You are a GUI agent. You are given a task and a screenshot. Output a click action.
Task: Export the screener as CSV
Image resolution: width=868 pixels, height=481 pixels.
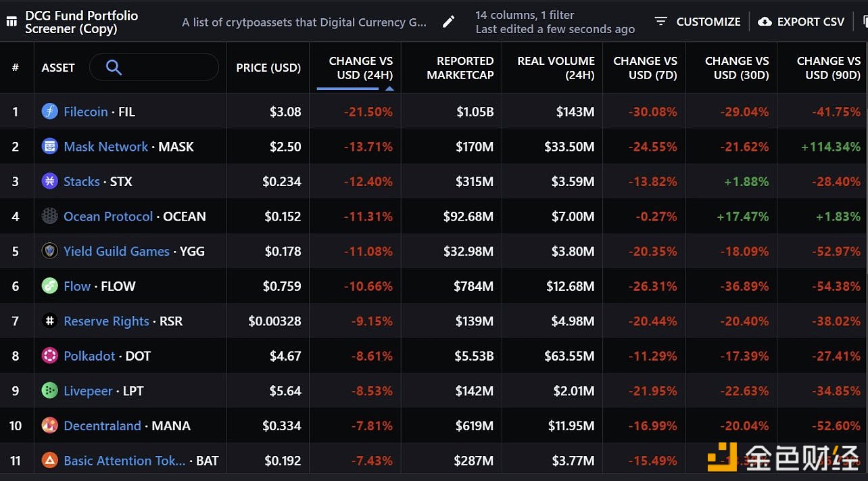[x=802, y=22]
